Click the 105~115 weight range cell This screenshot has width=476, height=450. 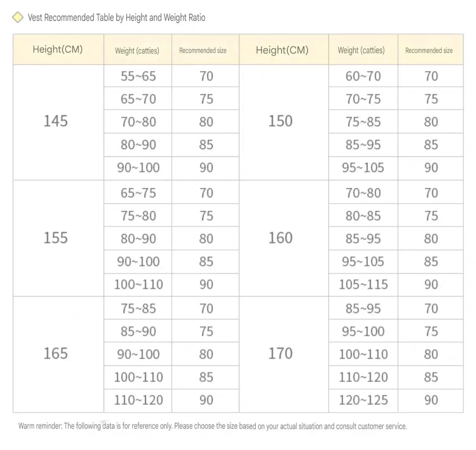[x=363, y=284]
